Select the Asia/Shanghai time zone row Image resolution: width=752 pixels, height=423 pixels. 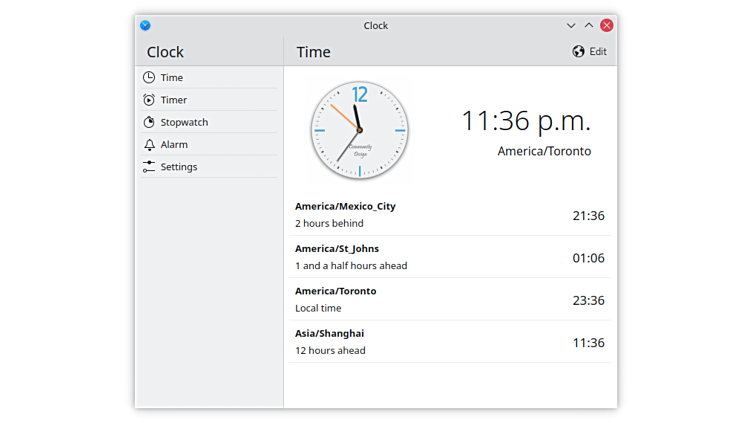[x=449, y=342]
